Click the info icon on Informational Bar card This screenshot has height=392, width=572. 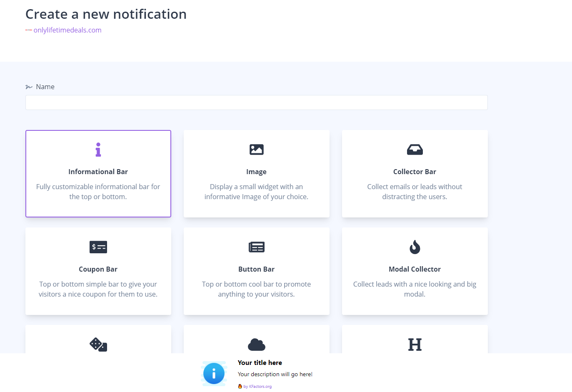(x=98, y=150)
